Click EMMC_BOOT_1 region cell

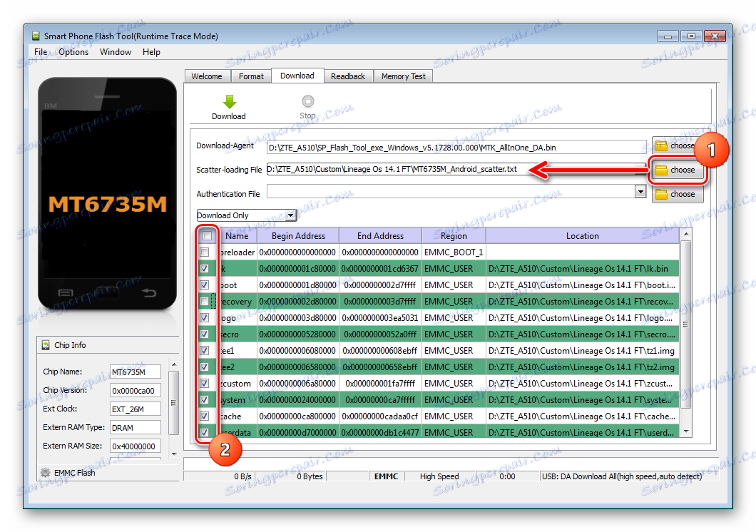point(454,252)
